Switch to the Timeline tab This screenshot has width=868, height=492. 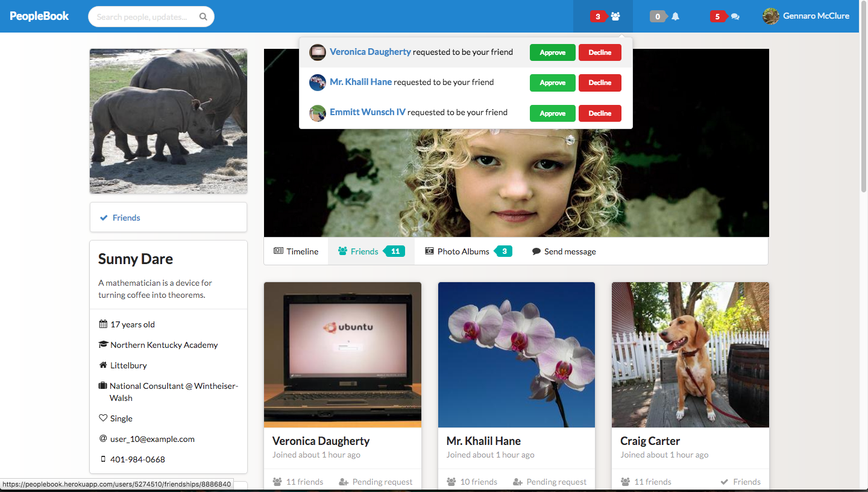coord(296,251)
